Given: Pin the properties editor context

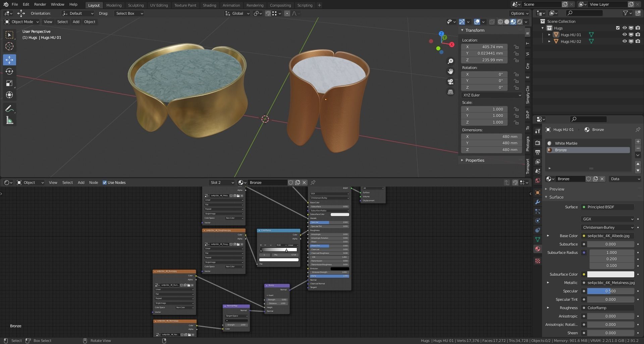Looking at the screenshot, I should [638, 130].
